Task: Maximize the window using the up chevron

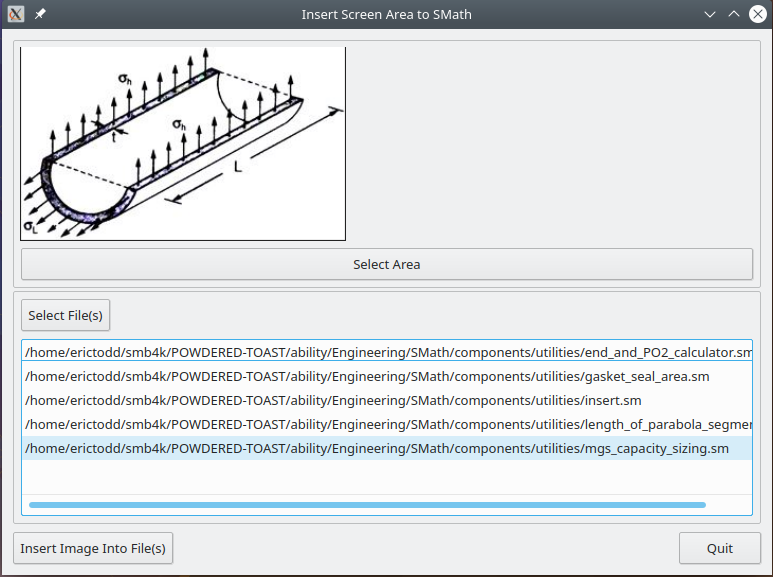Action: point(734,15)
